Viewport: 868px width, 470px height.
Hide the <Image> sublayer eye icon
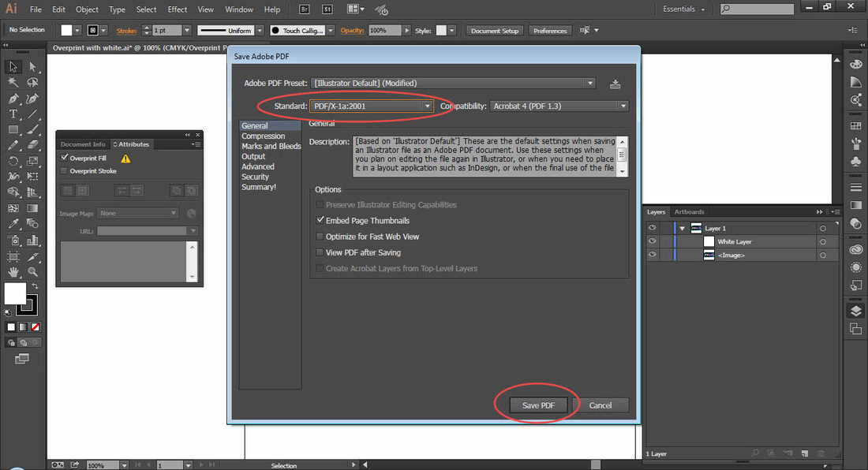click(x=653, y=255)
